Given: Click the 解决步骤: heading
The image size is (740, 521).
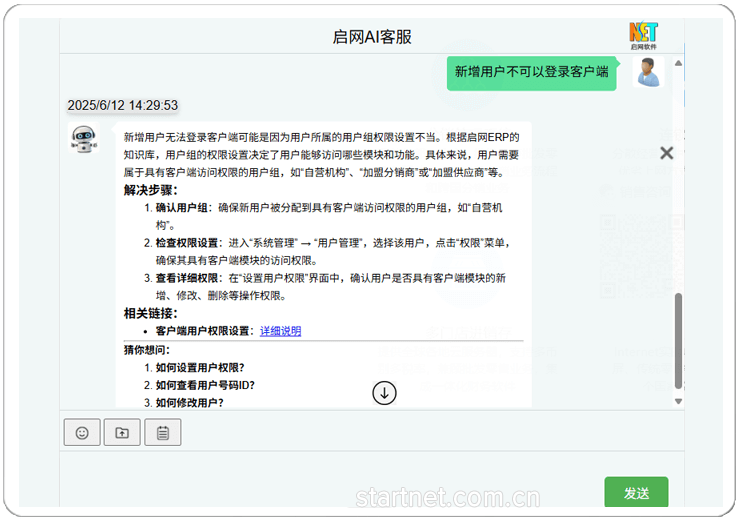Looking at the screenshot, I should [x=151, y=190].
